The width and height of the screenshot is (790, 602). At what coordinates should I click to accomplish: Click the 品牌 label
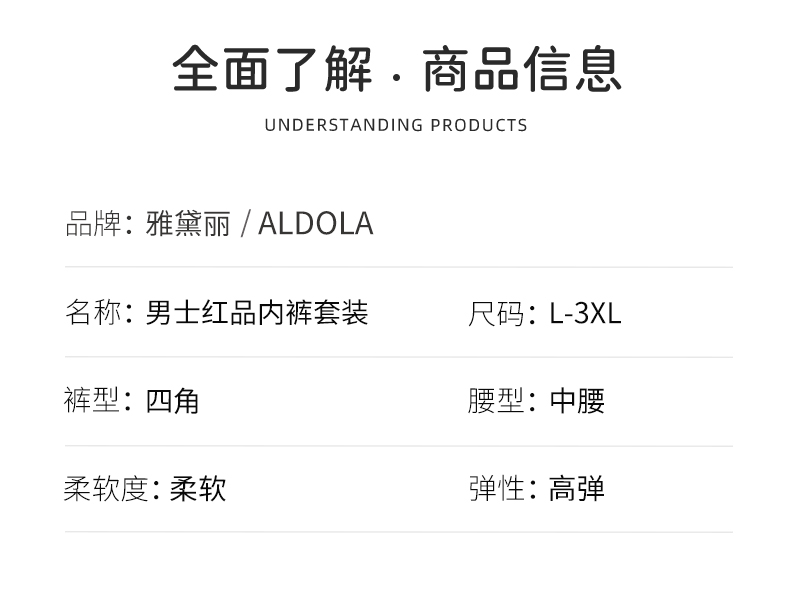(x=92, y=223)
